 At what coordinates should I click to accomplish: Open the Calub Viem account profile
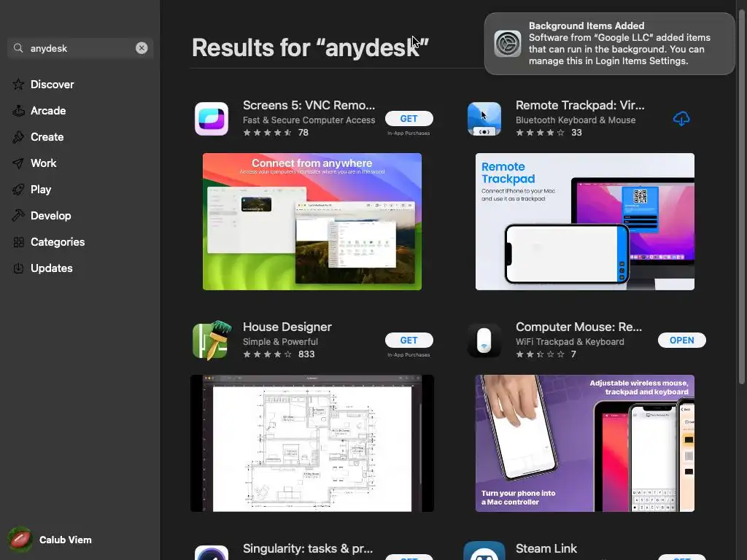(50, 540)
